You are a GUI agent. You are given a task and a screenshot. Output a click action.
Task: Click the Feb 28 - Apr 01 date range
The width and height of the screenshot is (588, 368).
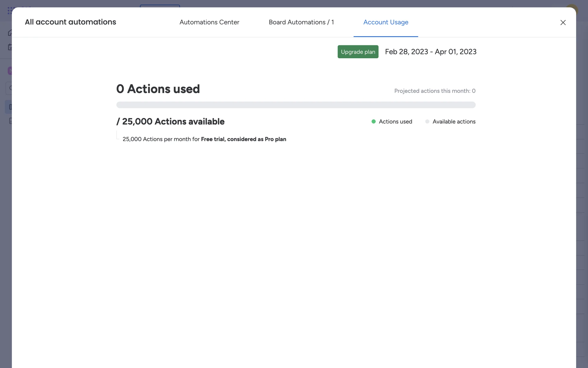430,52
